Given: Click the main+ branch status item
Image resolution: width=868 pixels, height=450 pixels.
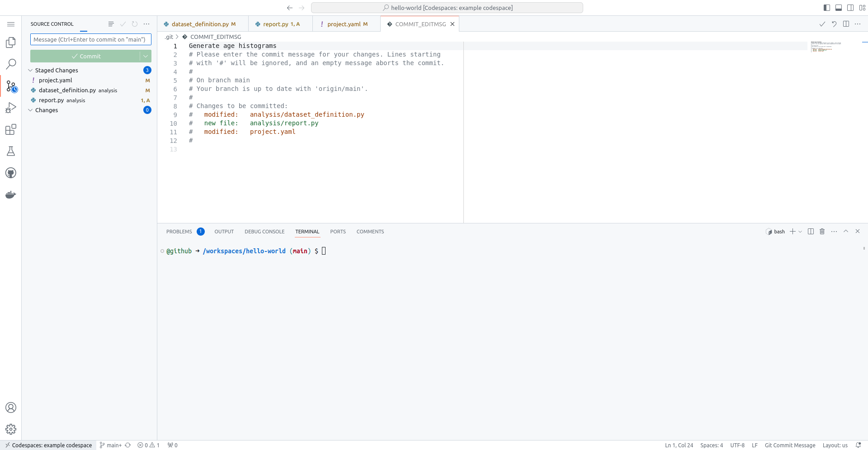Looking at the screenshot, I should (111, 445).
